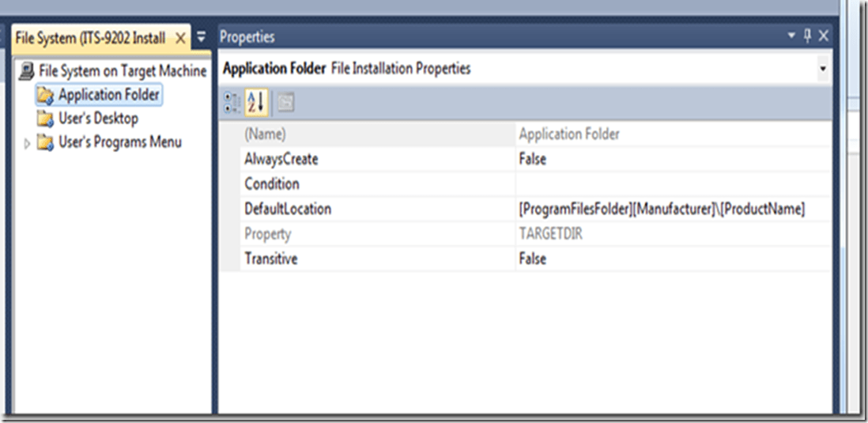The image size is (868, 423).
Task: Select the AlwaysCreate property row
Action: 281,159
